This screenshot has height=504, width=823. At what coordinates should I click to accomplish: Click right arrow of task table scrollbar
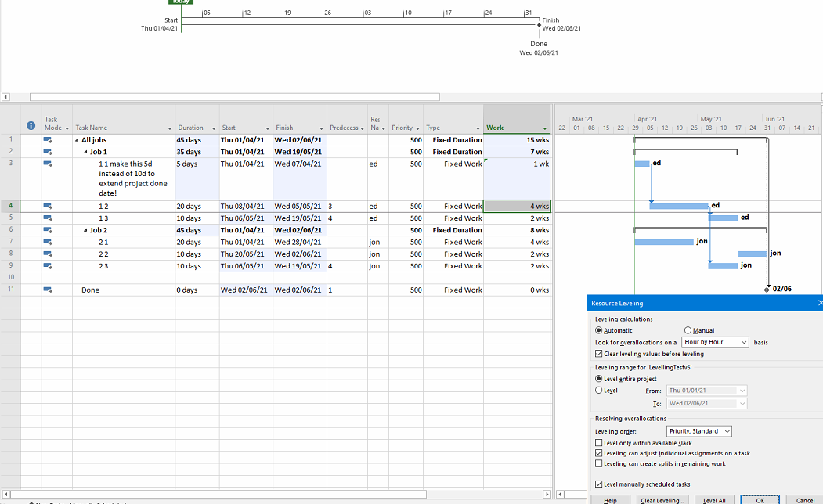[547, 494]
